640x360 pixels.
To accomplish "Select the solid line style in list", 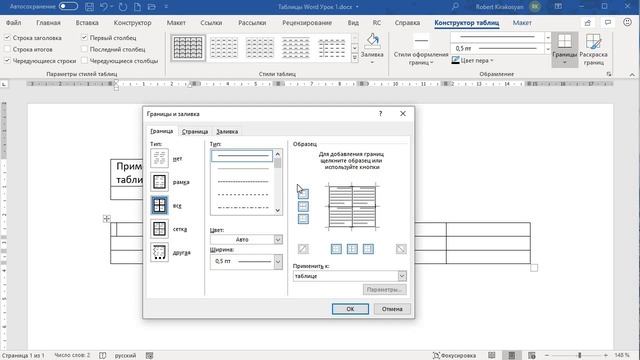I will pyautogui.click(x=242, y=156).
